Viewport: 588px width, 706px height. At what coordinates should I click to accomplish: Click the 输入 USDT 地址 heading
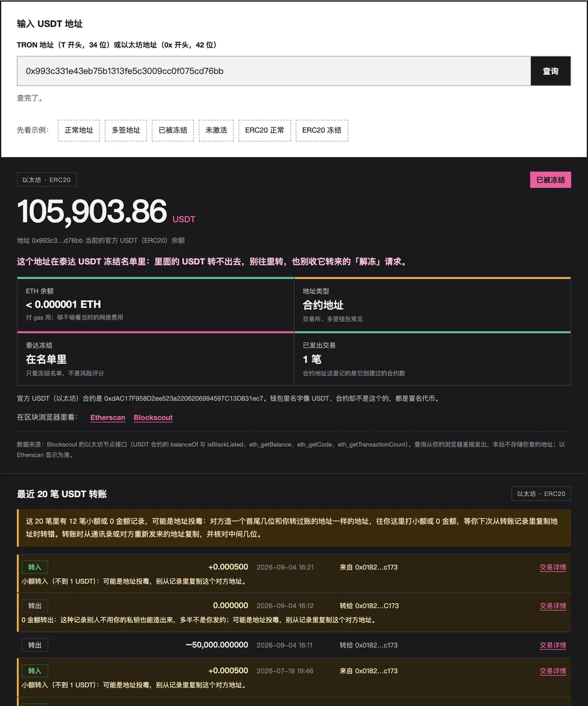click(x=49, y=24)
